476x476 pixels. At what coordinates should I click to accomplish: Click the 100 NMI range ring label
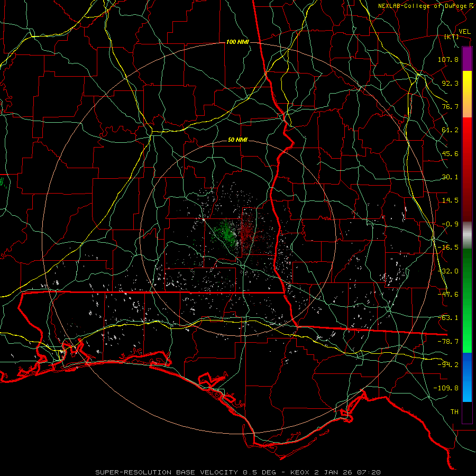(x=237, y=42)
